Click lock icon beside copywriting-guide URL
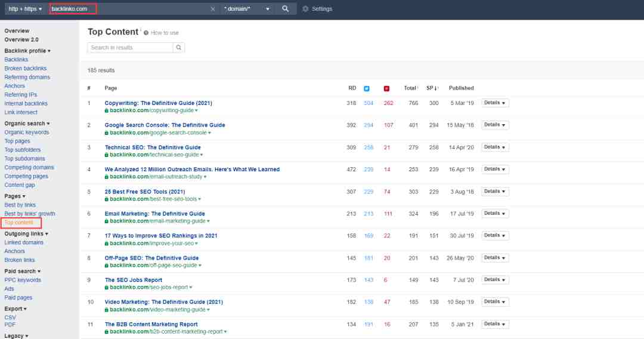This screenshot has width=644, height=339. point(106,110)
